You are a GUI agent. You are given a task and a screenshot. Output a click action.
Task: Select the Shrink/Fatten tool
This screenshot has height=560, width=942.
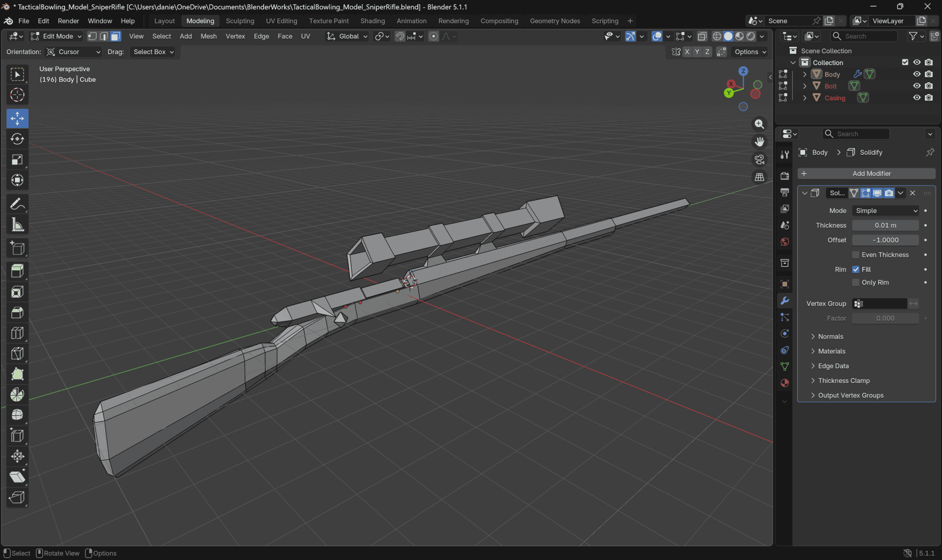point(17,456)
